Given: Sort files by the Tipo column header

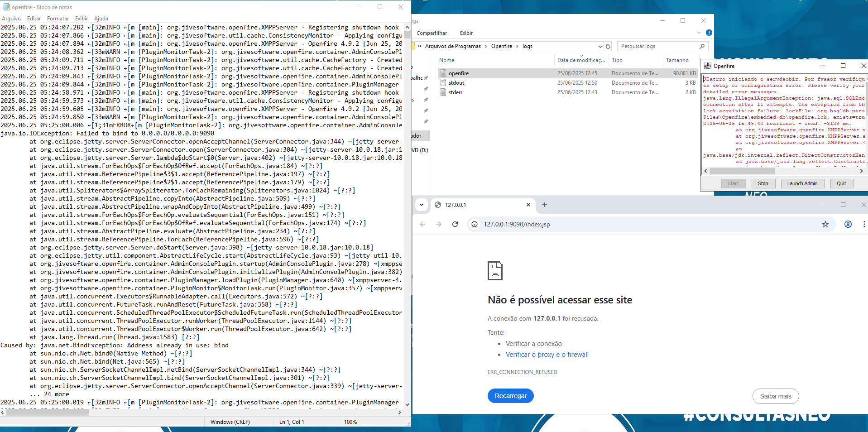Looking at the screenshot, I should click(x=617, y=60).
